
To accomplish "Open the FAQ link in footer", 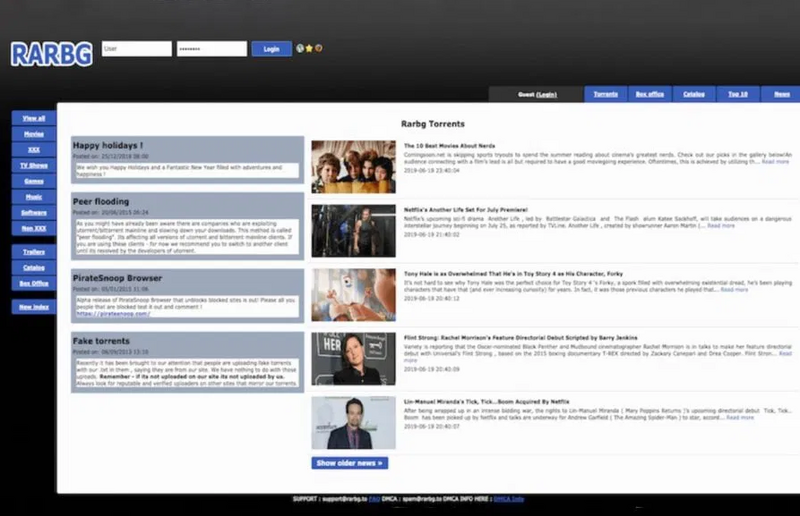I will [374, 499].
